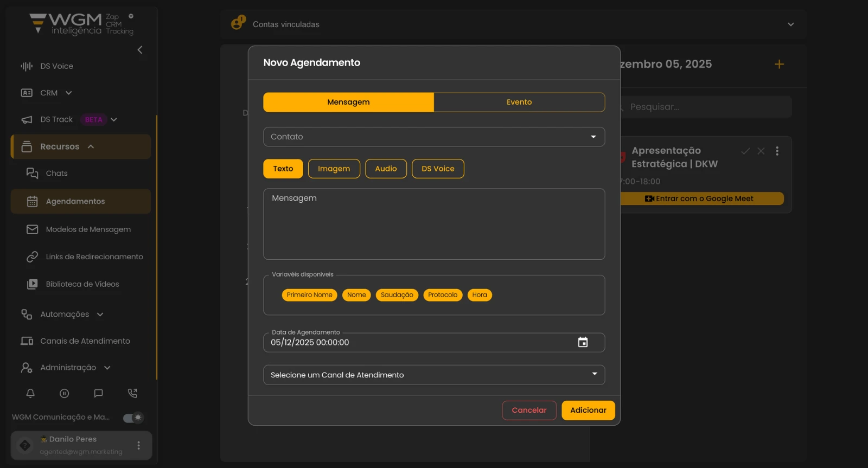Open the Contato dropdown
The image size is (868, 468).
(x=433, y=137)
